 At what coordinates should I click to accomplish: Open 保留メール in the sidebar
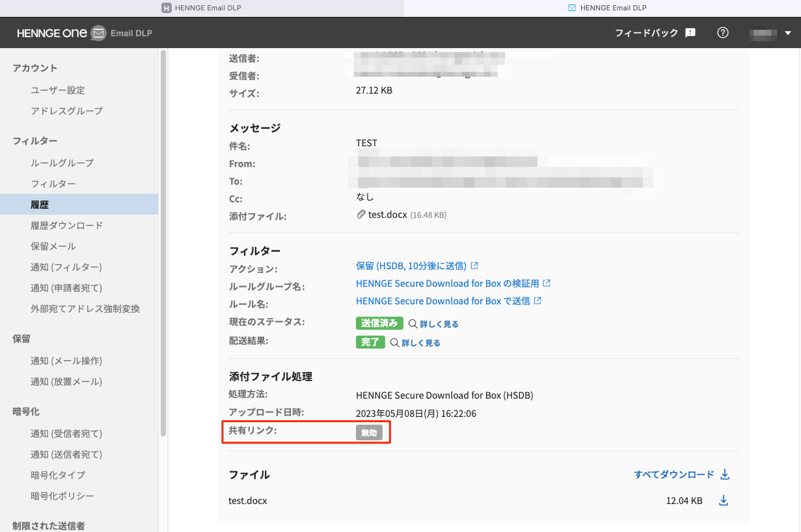pyautogui.click(x=53, y=246)
